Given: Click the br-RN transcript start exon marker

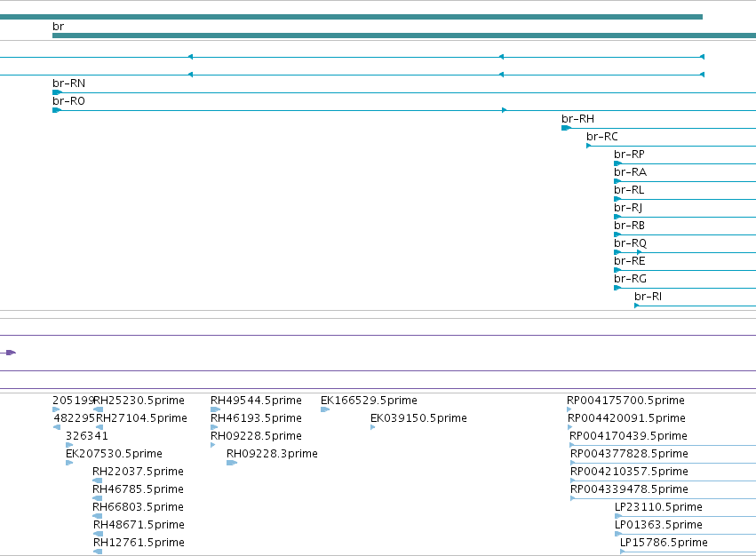Looking at the screenshot, I should click(x=58, y=92).
